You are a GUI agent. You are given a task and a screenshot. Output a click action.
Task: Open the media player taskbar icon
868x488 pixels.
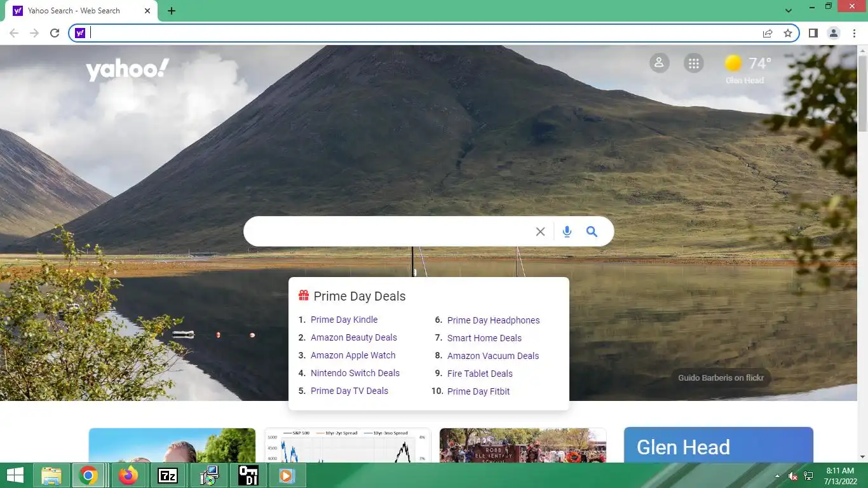coord(286,475)
